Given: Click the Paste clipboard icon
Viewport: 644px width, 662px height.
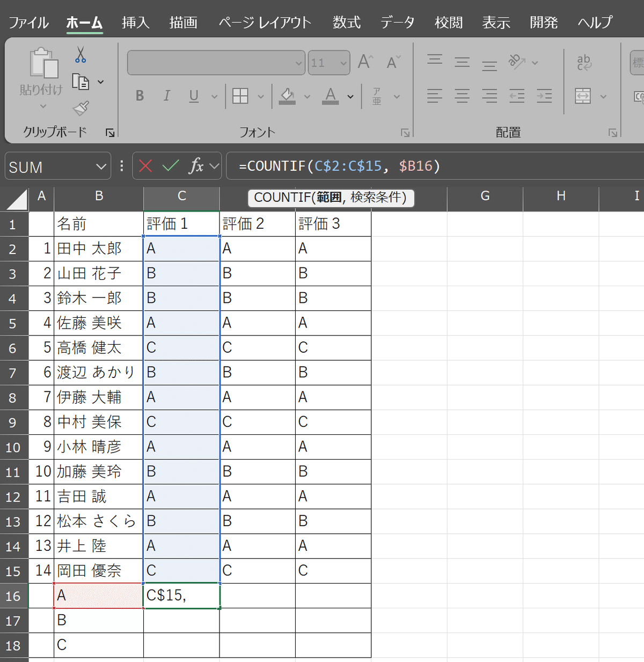Looking at the screenshot, I should click(44, 63).
